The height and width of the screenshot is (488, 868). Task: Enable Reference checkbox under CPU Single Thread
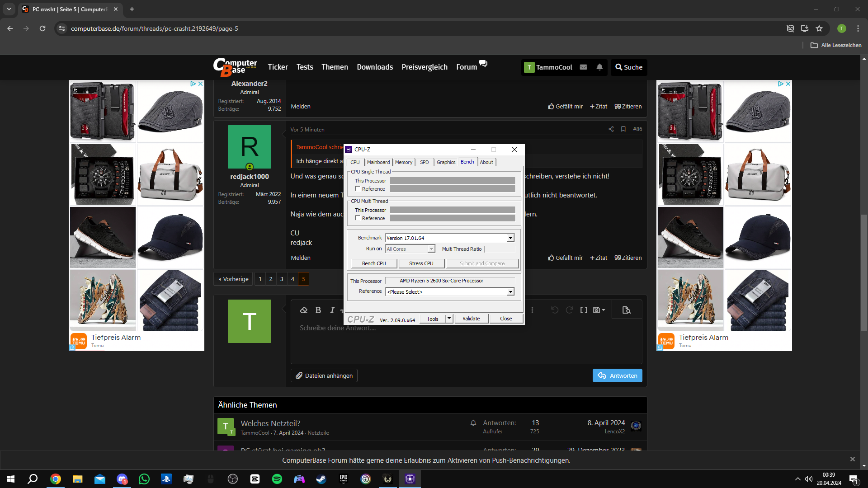click(358, 189)
